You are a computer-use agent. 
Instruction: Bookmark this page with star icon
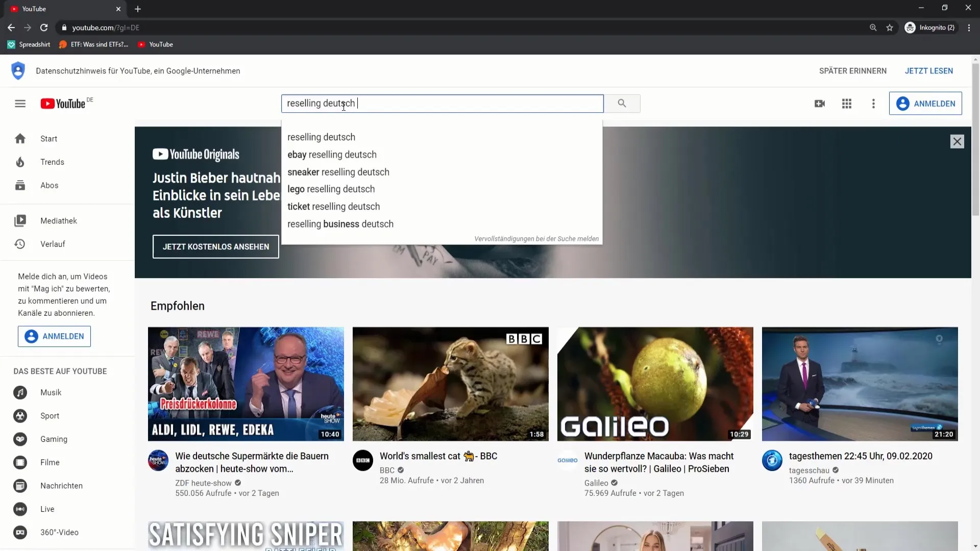pyautogui.click(x=890, y=28)
